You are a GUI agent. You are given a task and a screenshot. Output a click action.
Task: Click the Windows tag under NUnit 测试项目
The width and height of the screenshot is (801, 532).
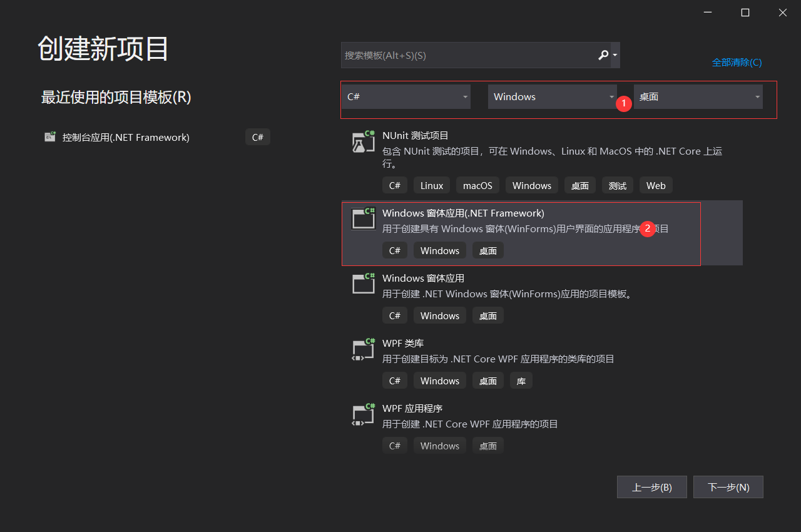pos(532,185)
